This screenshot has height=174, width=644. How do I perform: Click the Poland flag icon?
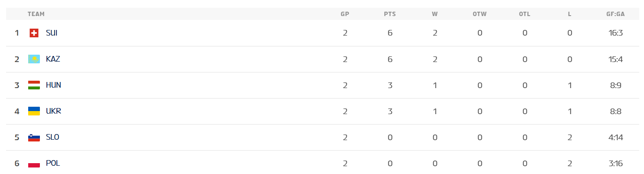tap(34, 164)
